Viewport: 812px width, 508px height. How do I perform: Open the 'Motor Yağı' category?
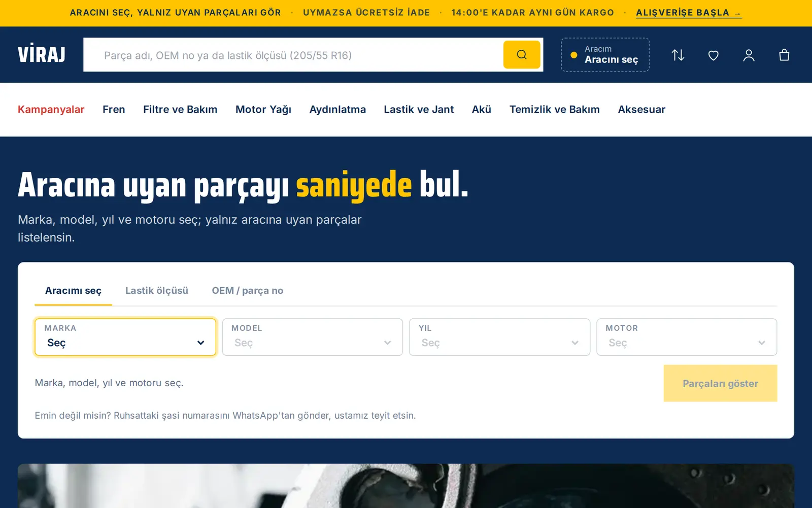263,110
